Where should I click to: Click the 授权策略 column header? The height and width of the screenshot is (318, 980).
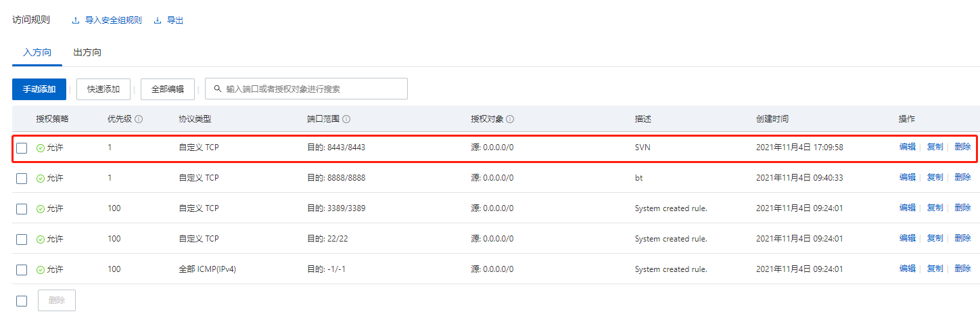pos(53,119)
